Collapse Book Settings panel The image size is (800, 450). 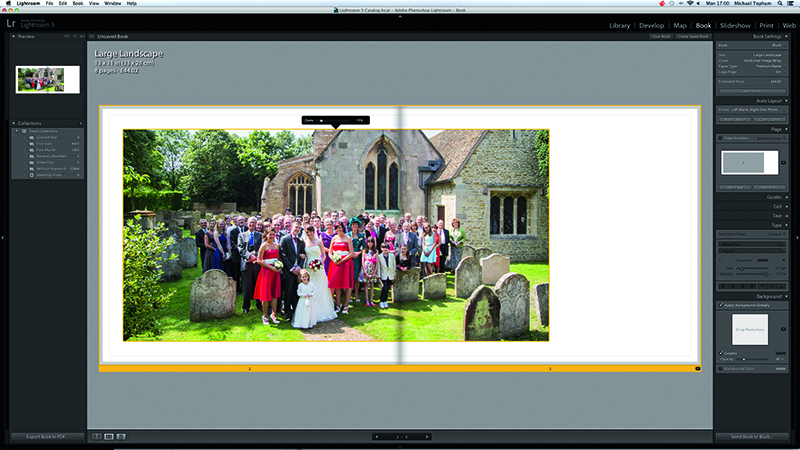(x=786, y=37)
